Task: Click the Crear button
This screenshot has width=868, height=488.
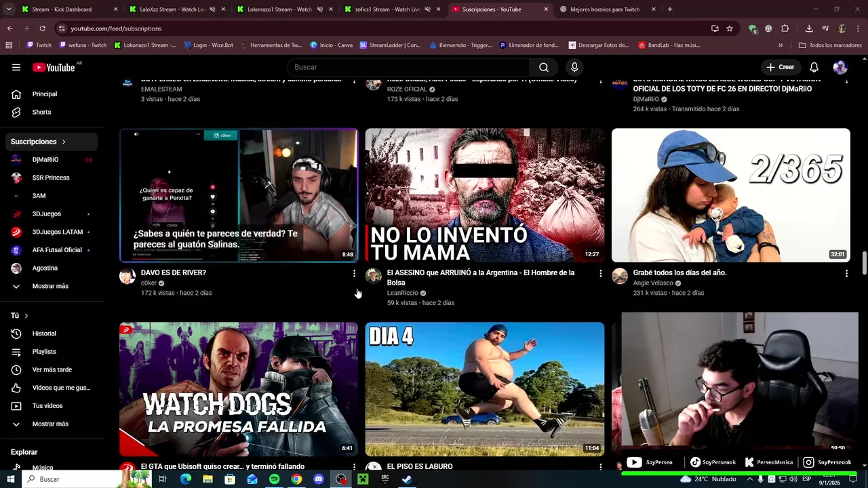Action: [780, 67]
